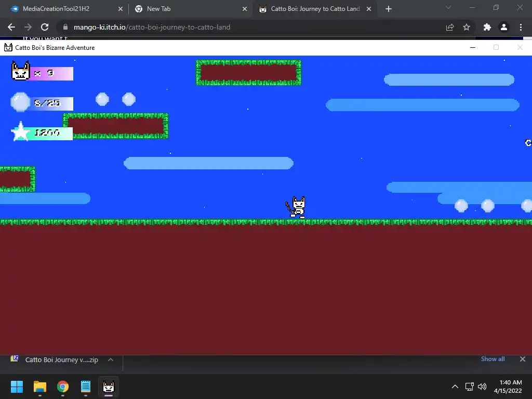
Task: Open the Windows Start menu
Action: 17,387
